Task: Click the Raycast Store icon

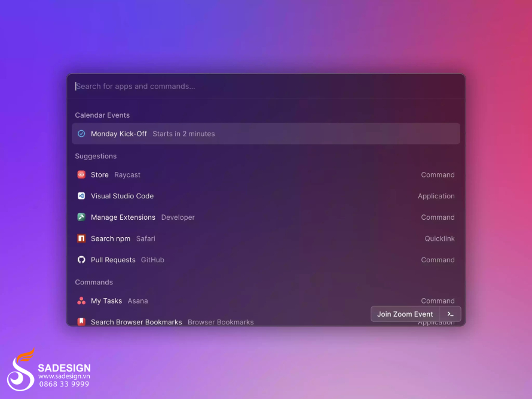Action: click(81, 174)
